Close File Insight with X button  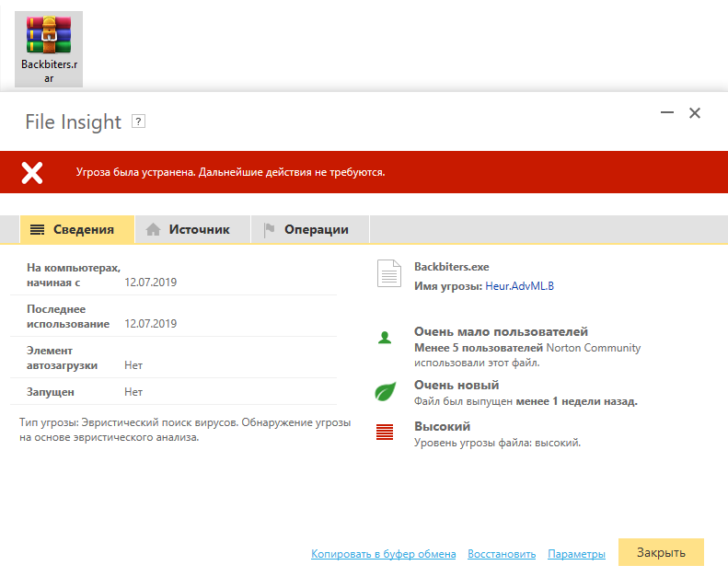(695, 113)
